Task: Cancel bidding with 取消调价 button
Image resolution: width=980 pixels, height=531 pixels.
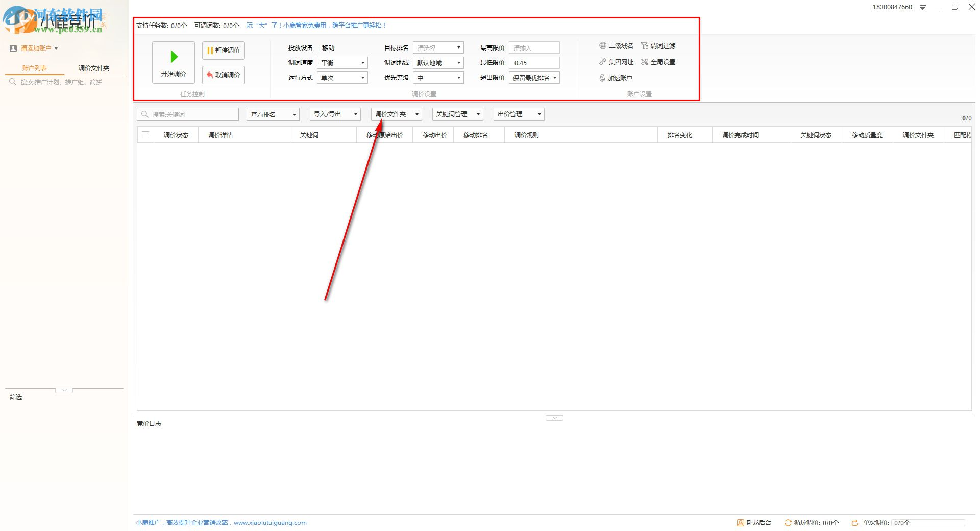Action: (x=224, y=75)
